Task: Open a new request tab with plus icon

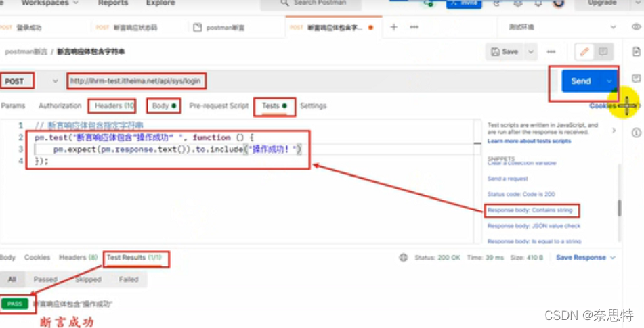Action: point(393,27)
